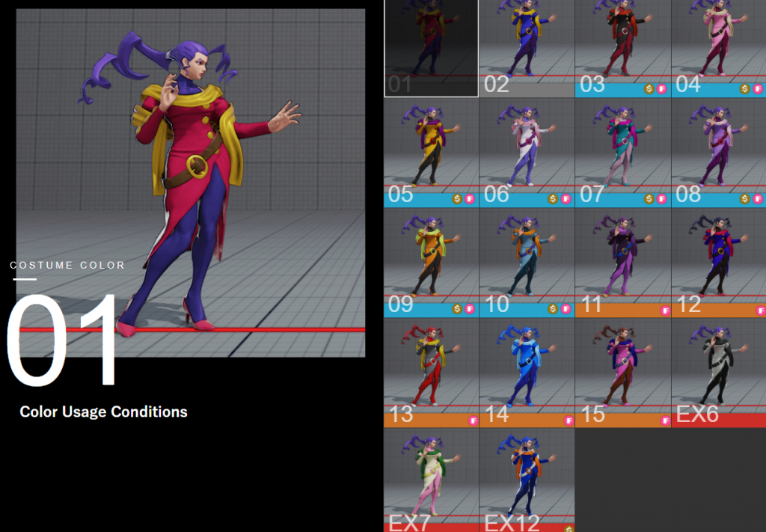Viewport: 766px width, 532px height.
Task: Select the yellow costume color 05 thumbnail
Action: tap(432, 153)
